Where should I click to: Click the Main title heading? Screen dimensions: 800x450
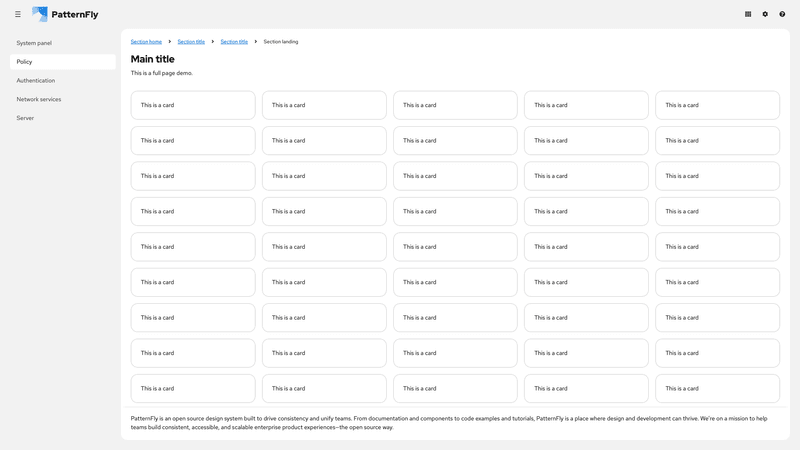pos(152,59)
